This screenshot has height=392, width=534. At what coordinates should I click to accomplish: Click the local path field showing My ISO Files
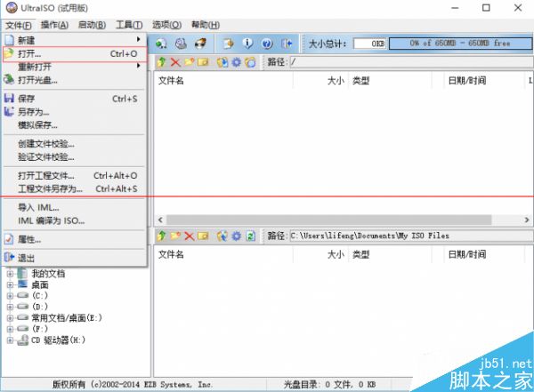[x=409, y=236]
